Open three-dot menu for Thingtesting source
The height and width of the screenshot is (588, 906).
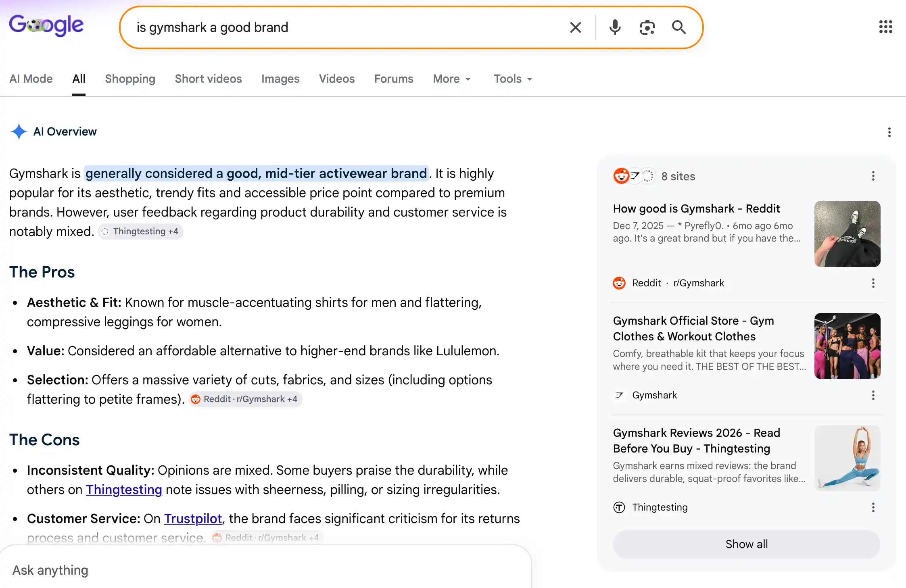click(873, 507)
